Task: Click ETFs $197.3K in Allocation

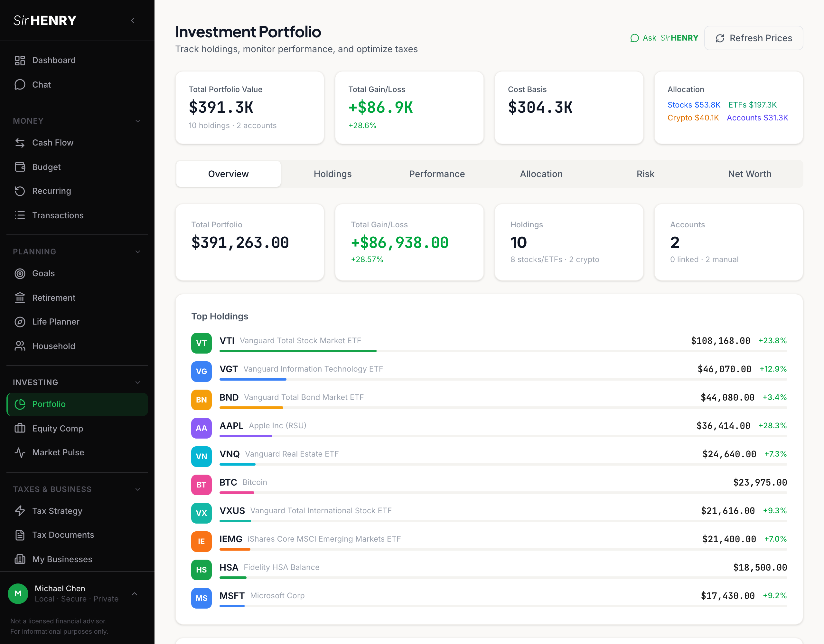Action: tap(752, 105)
